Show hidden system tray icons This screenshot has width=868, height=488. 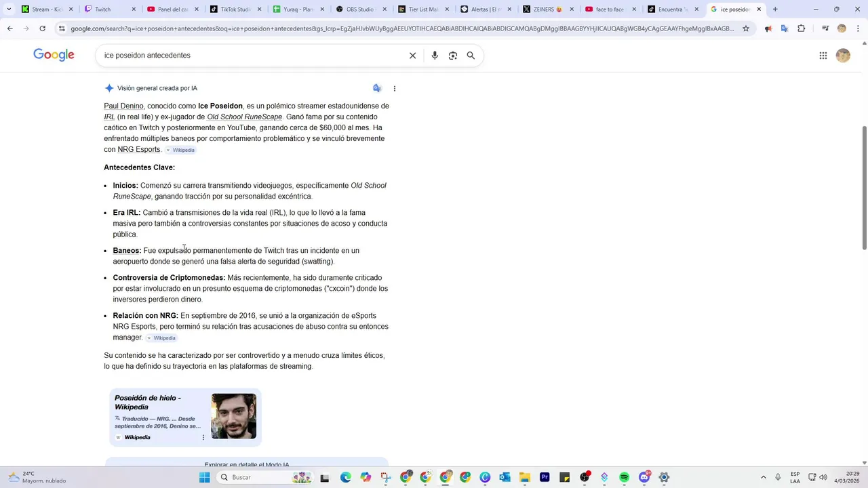click(763, 477)
